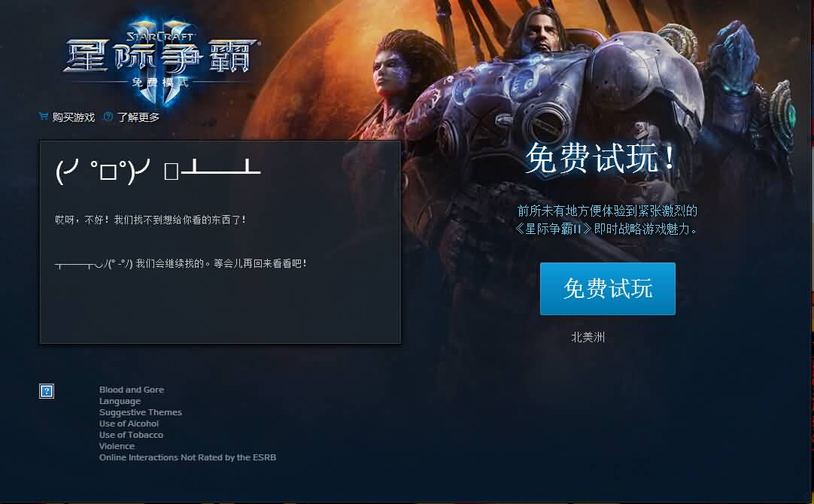The height and width of the screenshot is (504, 814).
Task: Click the broken ESRB rating image placeholder
Action: point(47,391)
